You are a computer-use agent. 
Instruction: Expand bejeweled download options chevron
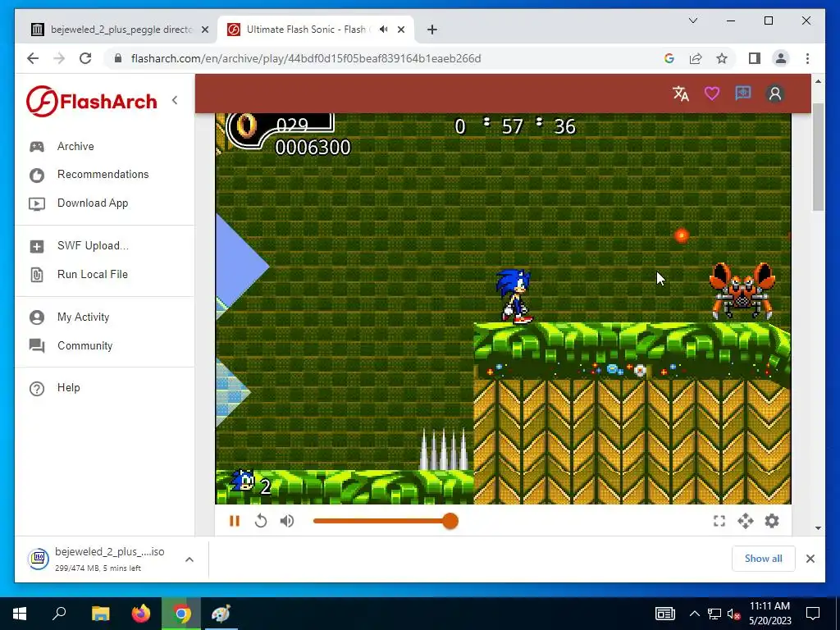pos(189,559)
